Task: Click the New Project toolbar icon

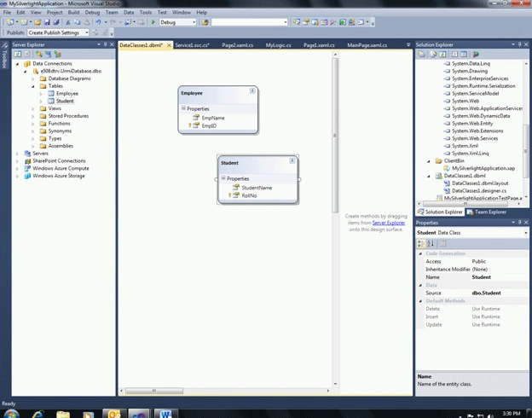Action: pos(10,22)
